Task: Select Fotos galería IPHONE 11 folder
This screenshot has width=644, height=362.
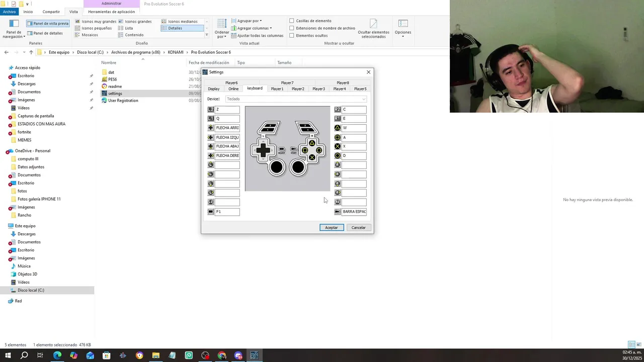Action: tap(39, 199)
